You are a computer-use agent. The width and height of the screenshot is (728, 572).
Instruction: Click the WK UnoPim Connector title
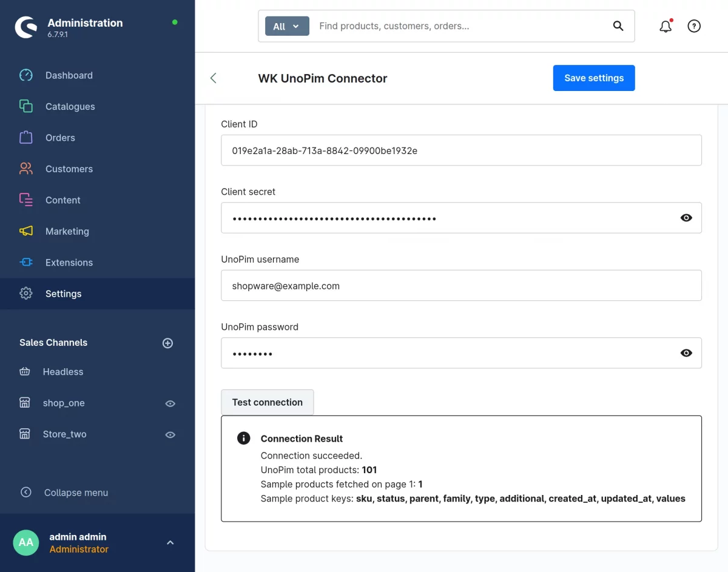coord(323,78)
